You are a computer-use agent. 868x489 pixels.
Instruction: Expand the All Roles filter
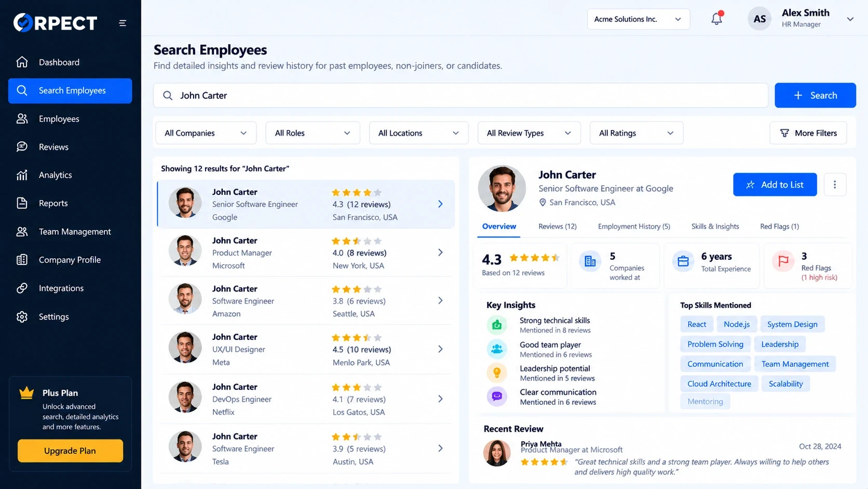point(313,133)
